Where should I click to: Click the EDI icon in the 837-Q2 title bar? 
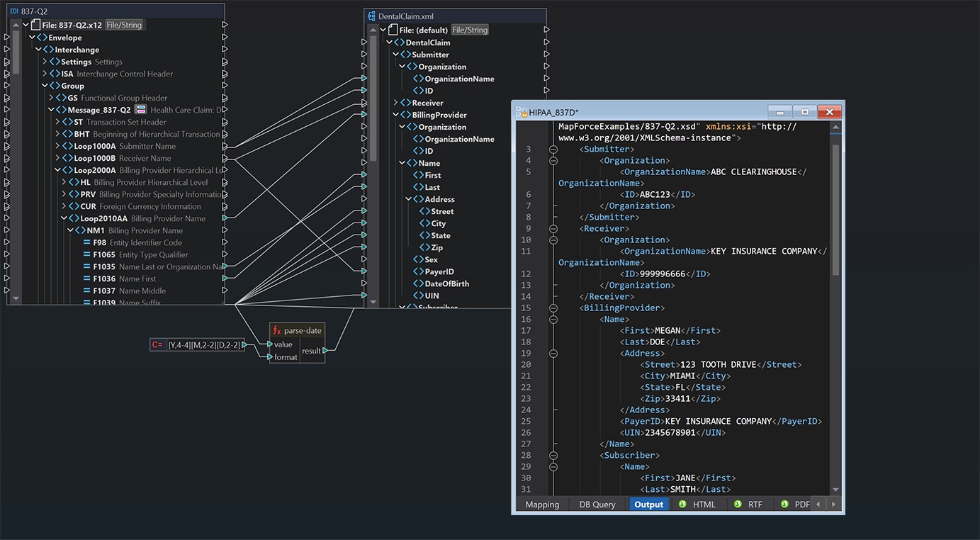click(x=14, y=11)
